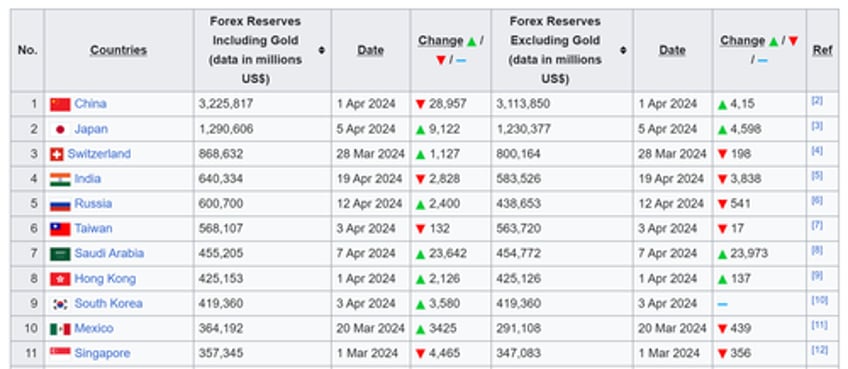Select Russia's reserves value 600,700
This screenshot has width=848, height=369.
[221, 203]
